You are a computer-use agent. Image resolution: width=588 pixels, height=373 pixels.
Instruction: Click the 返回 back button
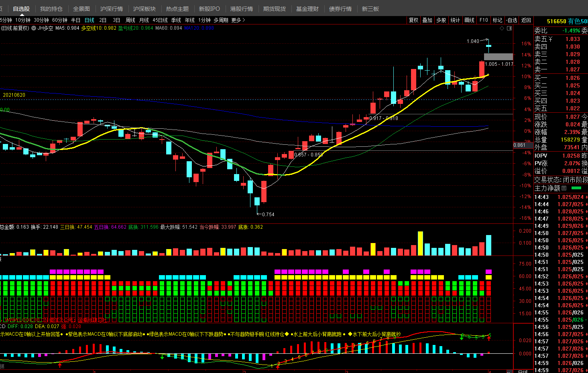pos(526,20)
